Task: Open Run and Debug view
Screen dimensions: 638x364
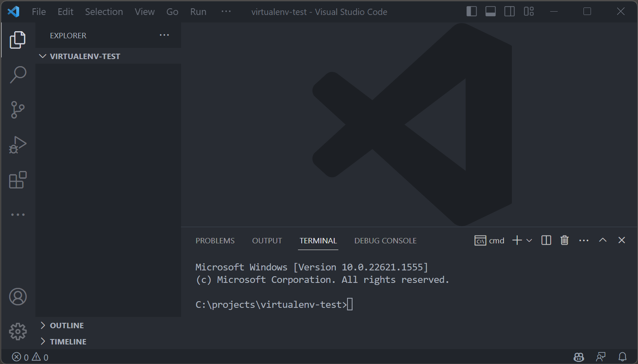Action: pos(18,145)
